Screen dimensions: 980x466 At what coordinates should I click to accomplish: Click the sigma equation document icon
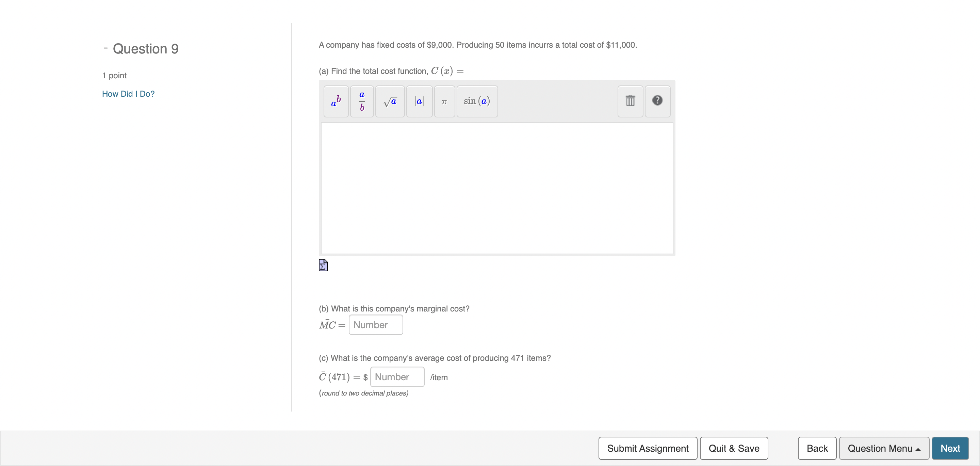323,265
